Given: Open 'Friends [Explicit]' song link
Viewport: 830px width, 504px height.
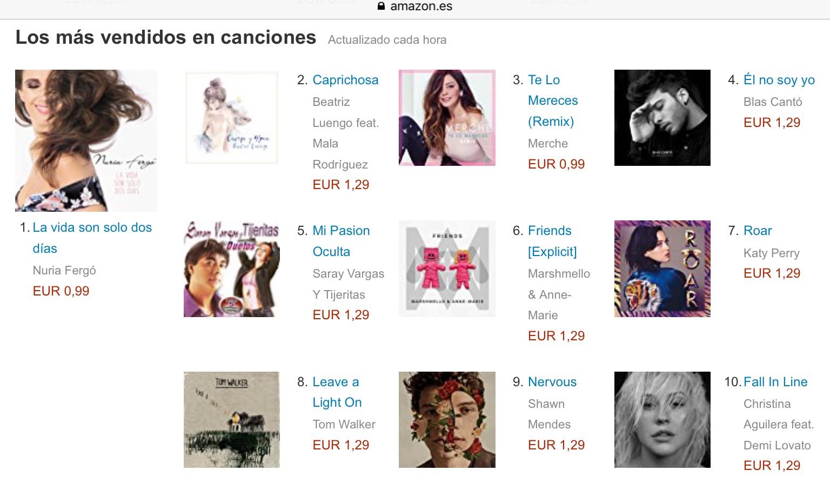Looking at the screenshot, I should 552,241.
